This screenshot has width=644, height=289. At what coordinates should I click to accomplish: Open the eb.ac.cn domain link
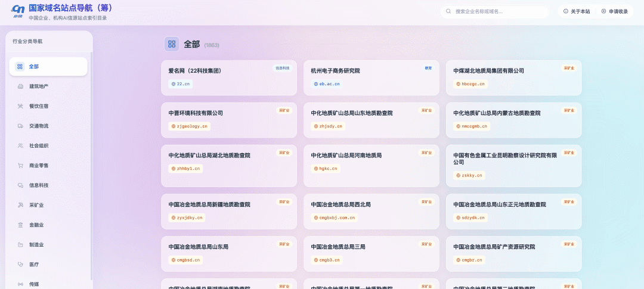327,84
